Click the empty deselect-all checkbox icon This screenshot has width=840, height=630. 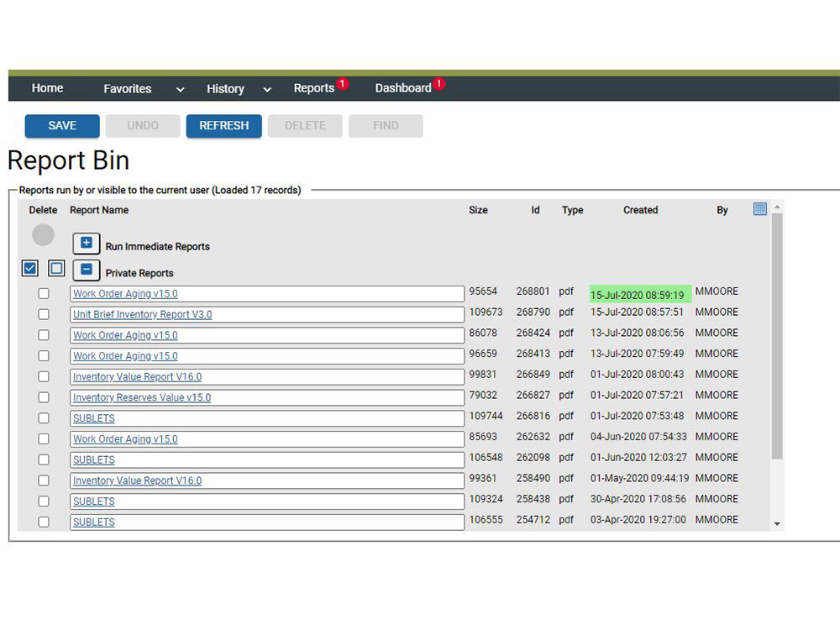click(56, 268)
